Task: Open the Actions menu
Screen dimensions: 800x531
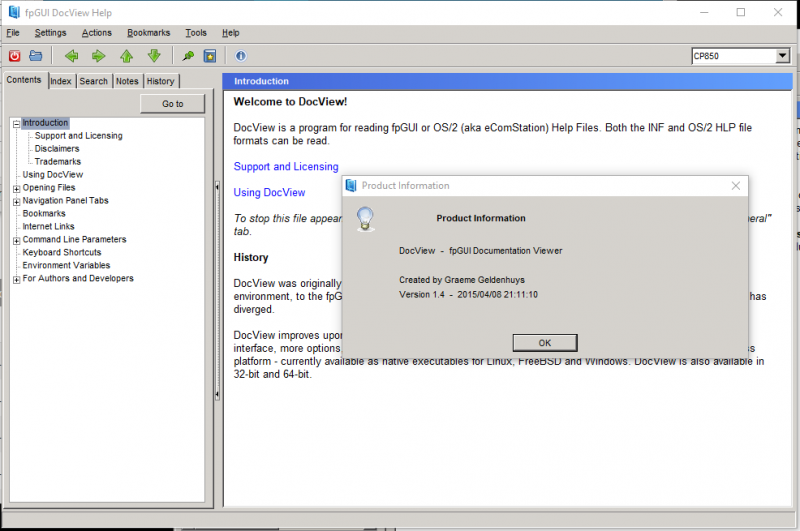Action: 96,33
